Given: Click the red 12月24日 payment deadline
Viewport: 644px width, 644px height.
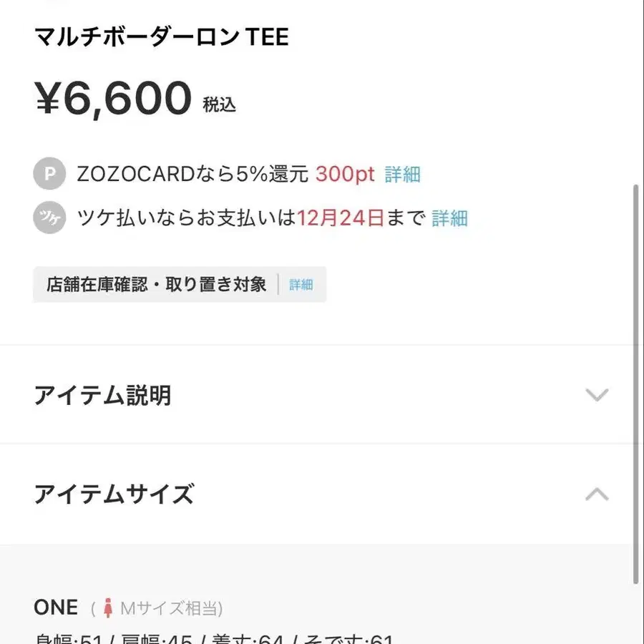Looking at the screenshot, I should click(341, 218).
